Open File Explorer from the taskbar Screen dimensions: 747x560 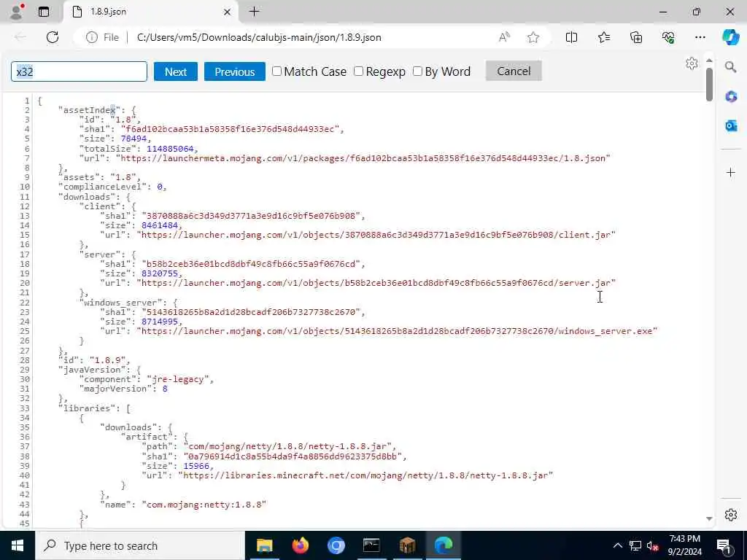264,545
